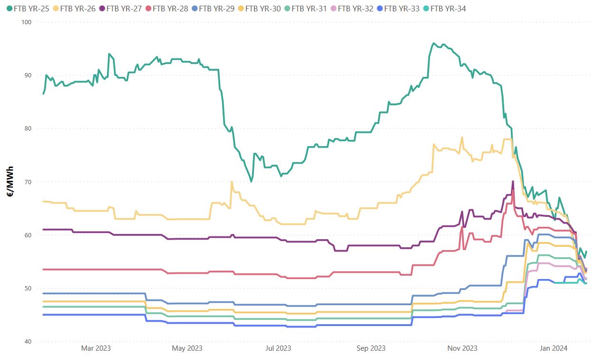Select the 70 y-axis tick label

click(x=28, y=182)
